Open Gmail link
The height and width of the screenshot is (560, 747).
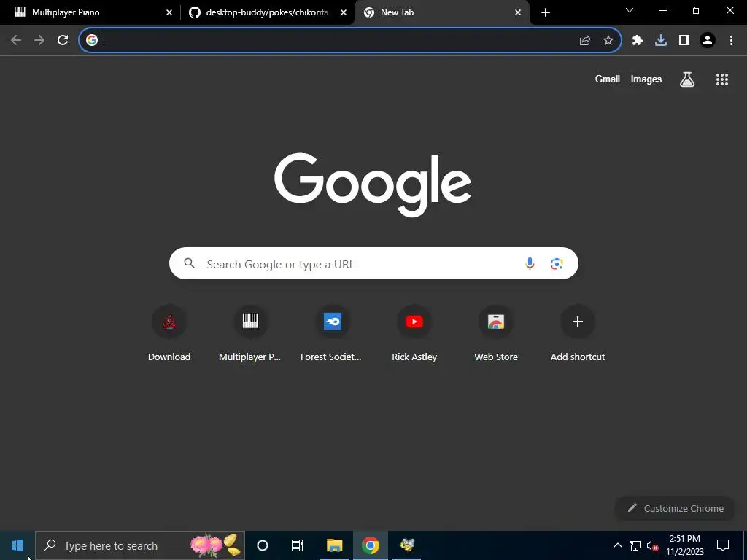(608, 79)
